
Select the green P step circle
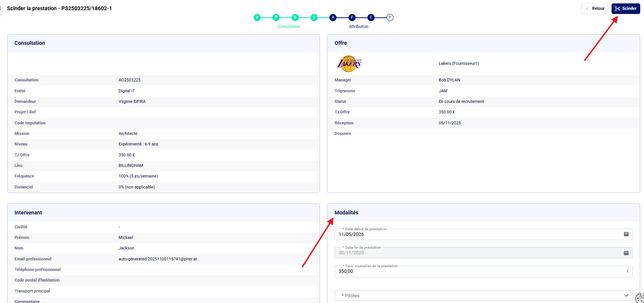(276, 17)
